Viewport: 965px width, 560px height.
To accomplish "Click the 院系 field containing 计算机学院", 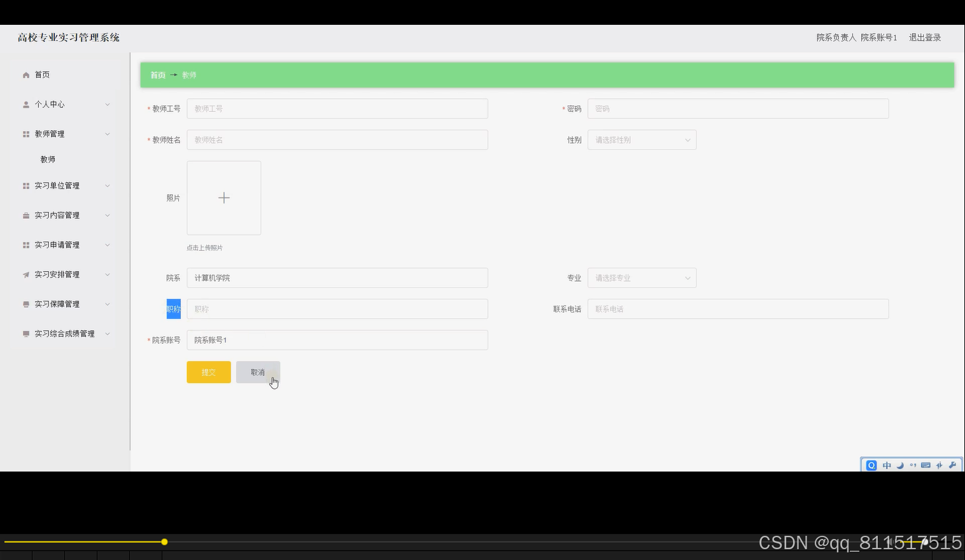I will [337, 278].
